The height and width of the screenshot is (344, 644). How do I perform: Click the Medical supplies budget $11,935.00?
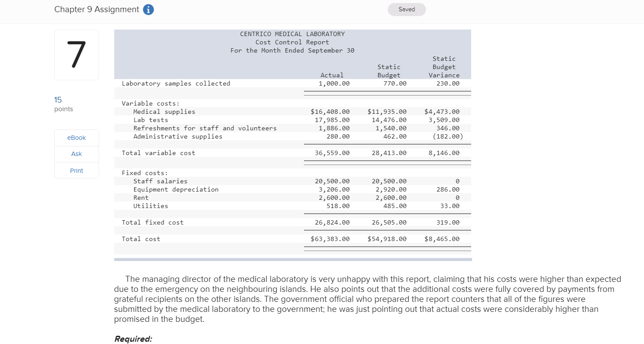pos(387,112)
